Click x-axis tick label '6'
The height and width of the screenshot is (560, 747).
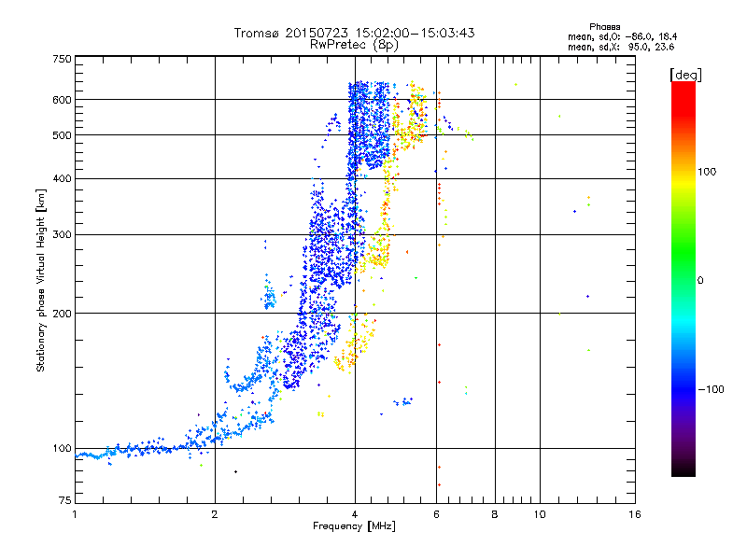[436, 514]
